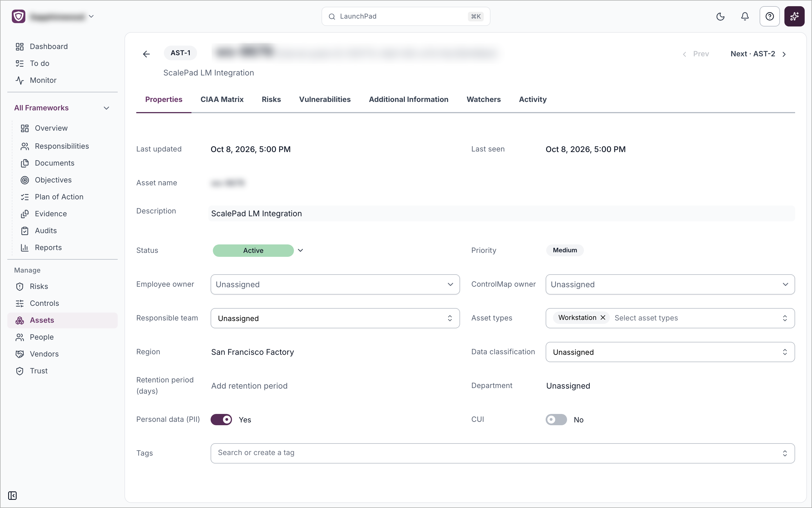Open the organization switcher chevron

[x=91, y=16]
